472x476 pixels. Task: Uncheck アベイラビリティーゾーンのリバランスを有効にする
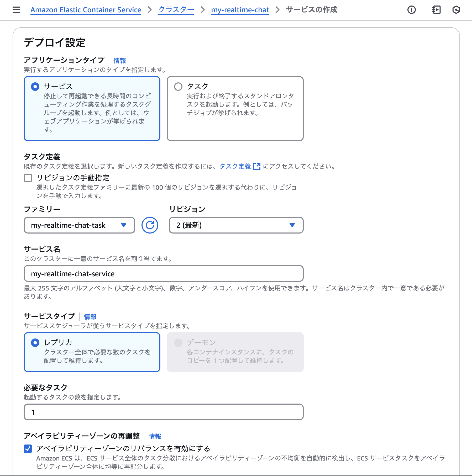(28, 449)
